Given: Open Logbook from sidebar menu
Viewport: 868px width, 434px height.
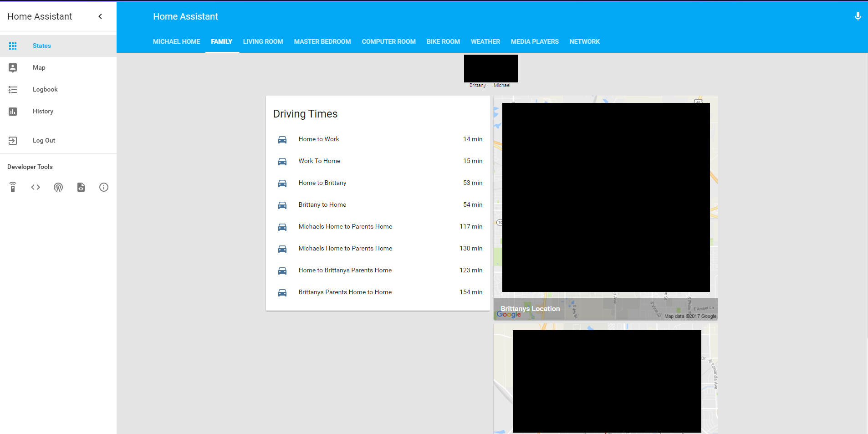Looking at the screenshot, I should (x=58, y=90).
